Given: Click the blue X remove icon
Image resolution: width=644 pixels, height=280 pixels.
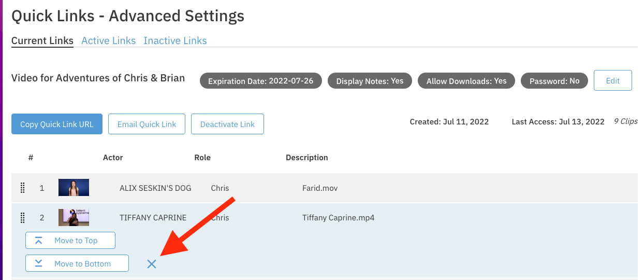Looking at the screenshot, I should point(151,264).
